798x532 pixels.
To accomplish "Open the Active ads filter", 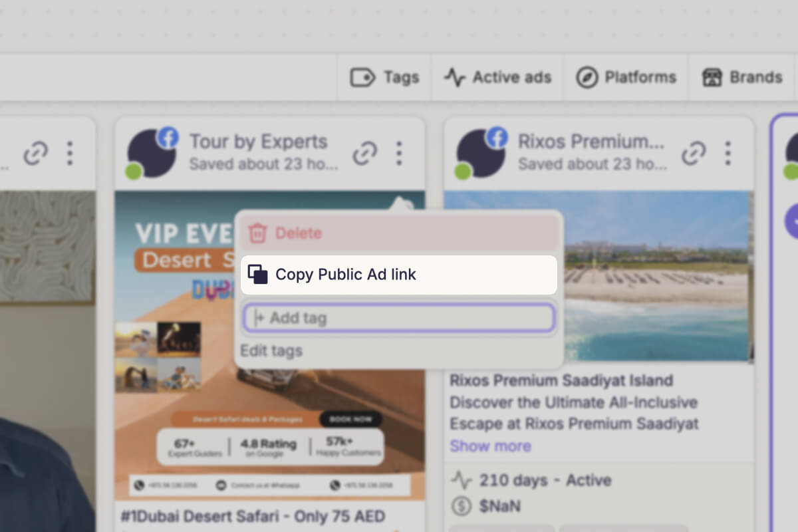I will (x=498, y=78).
